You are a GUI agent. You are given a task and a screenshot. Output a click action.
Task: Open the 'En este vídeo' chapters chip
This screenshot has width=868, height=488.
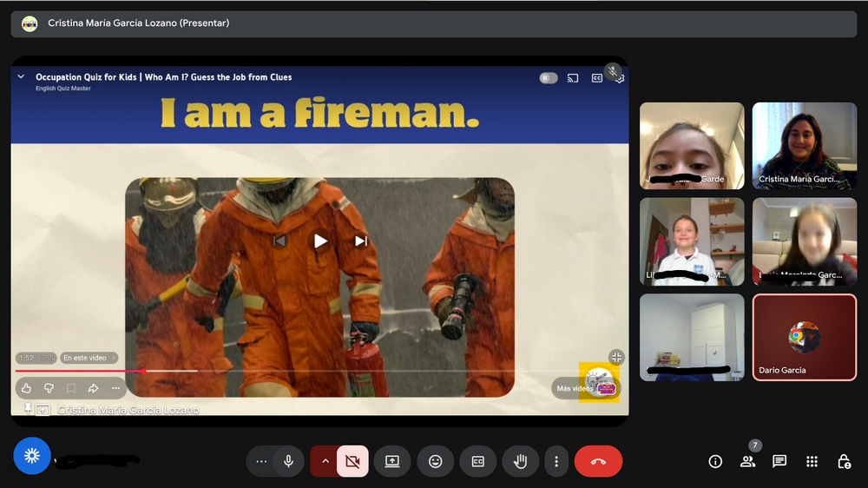(x=89, y=358)
